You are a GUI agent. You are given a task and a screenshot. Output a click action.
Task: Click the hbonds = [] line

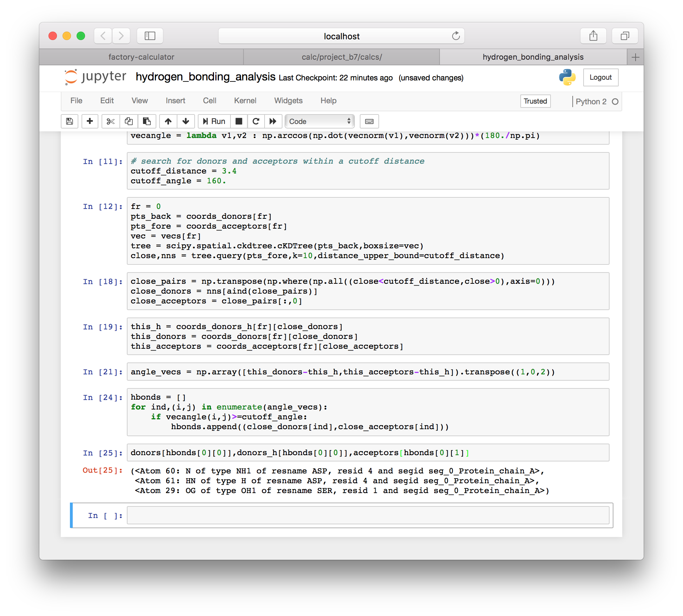tap(158, 397)
